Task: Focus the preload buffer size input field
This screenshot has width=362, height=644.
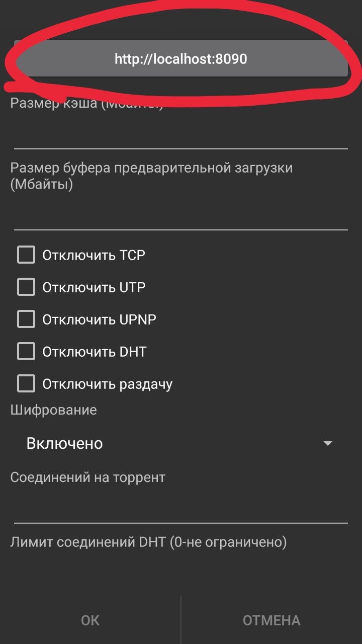Action: click(x=181, y=214)
